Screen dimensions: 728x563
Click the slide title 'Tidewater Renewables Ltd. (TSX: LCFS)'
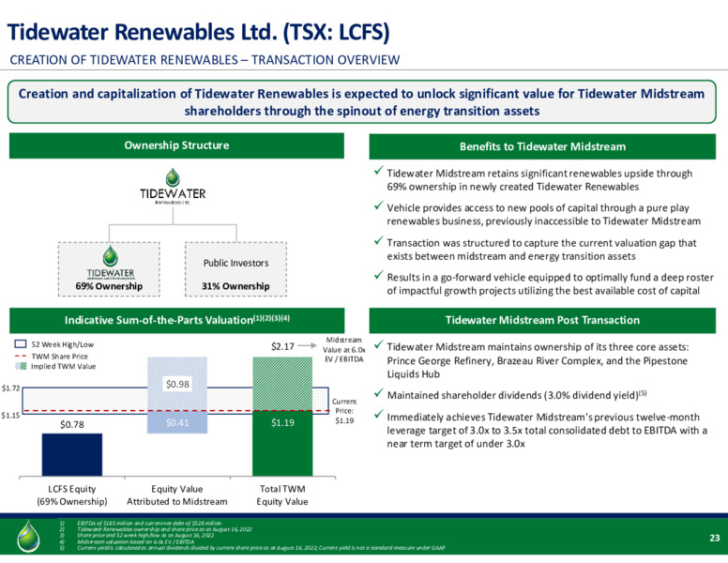[x=199, y=32]
